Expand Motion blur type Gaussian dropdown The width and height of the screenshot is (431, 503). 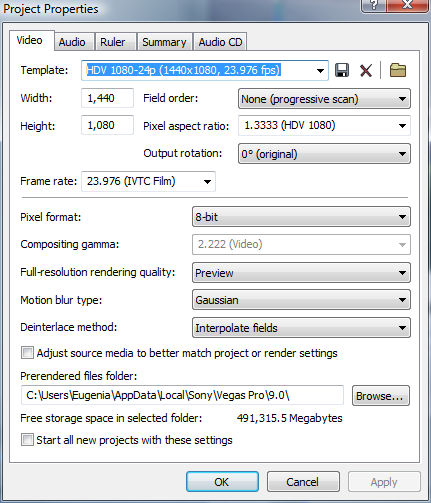(x=301, y=300)
